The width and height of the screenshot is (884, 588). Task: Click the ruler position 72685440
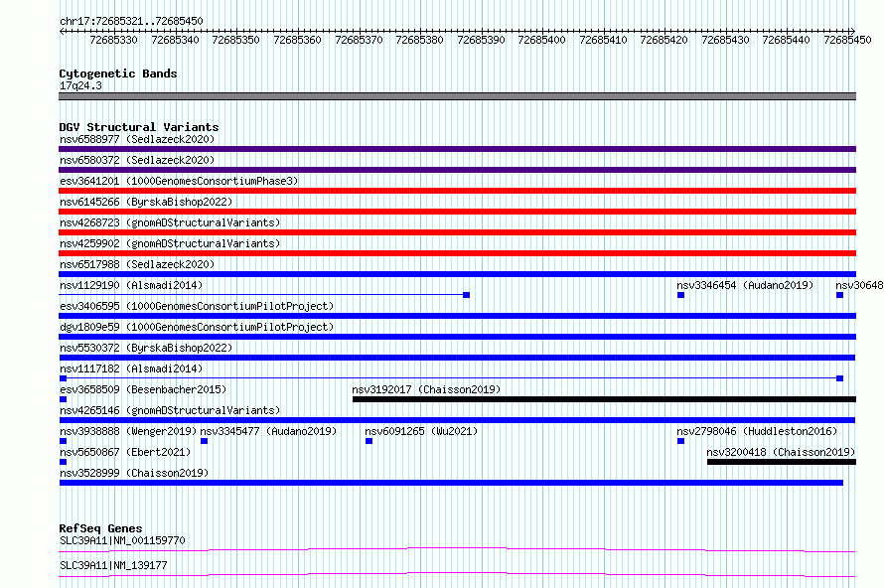point(786,40)
